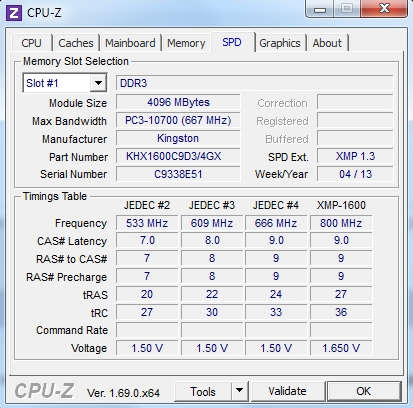Minimize the CPU-Z window
Image resolution: width=413 pixels, height=408 pixels.
point(320,10)
